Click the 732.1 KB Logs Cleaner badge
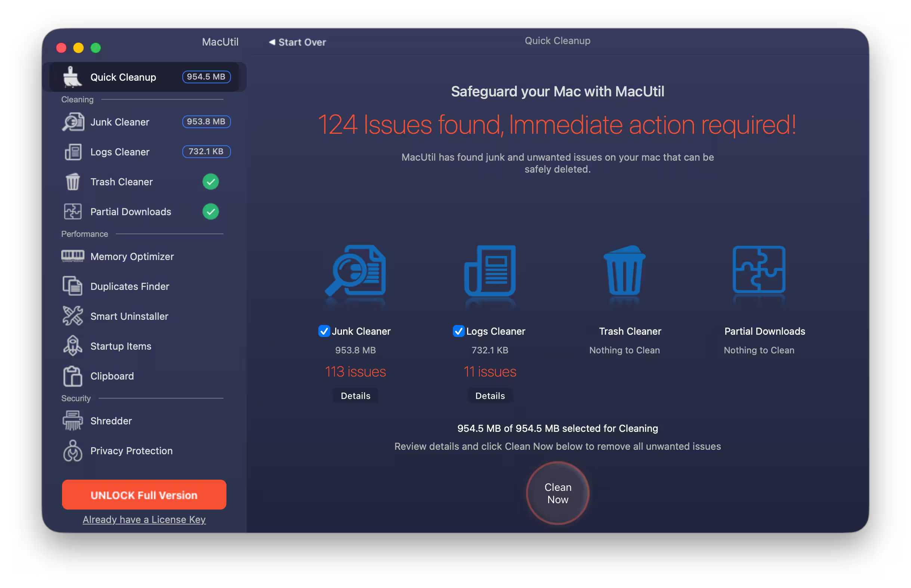 tap(206, 151)
